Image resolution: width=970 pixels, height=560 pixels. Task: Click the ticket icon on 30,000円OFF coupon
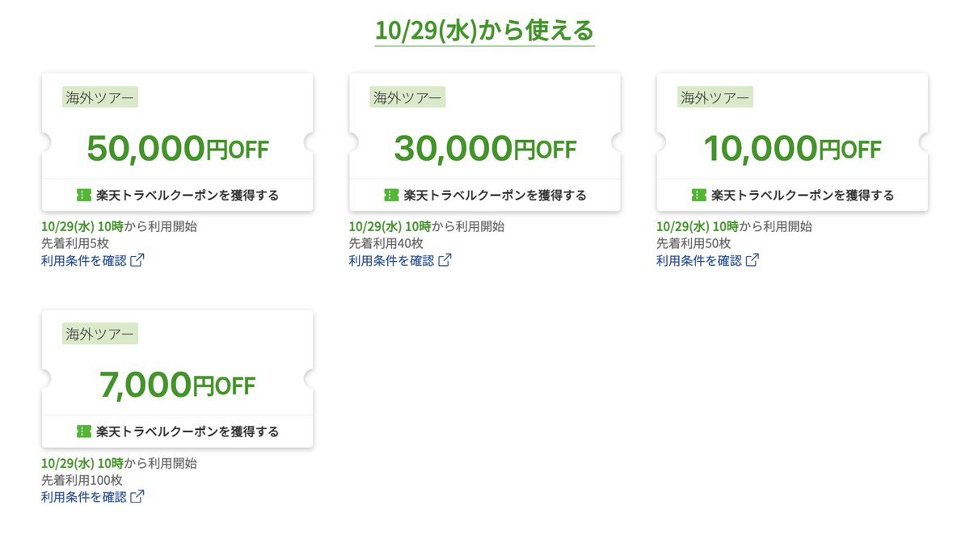pos(391,195)
